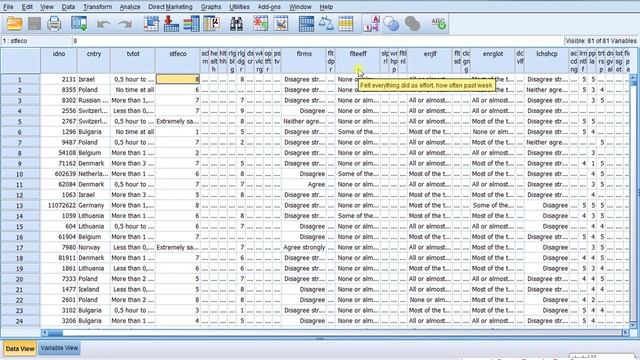Select the enjlf column header

[430, 61]
